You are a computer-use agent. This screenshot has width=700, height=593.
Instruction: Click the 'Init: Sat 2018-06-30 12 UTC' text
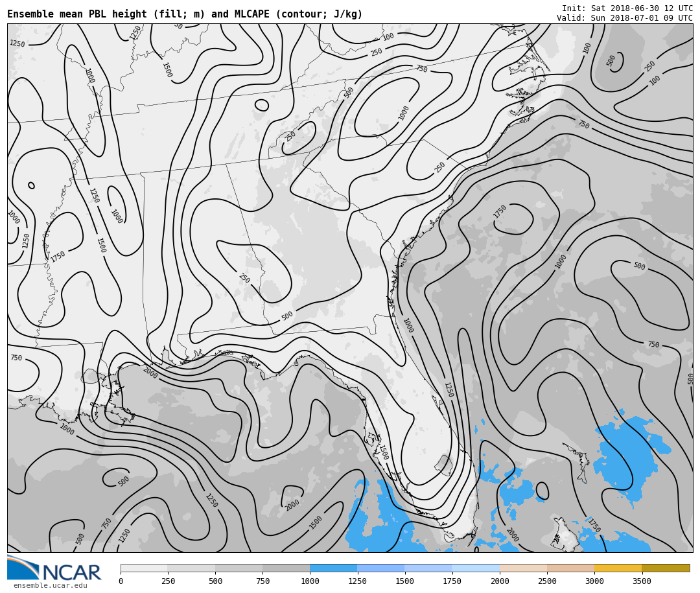click(627, 8)
